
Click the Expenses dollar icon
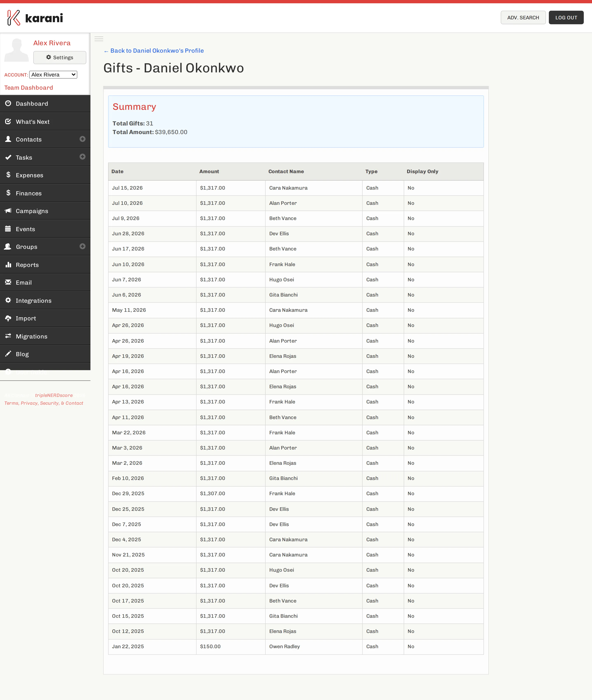(8, 175)
